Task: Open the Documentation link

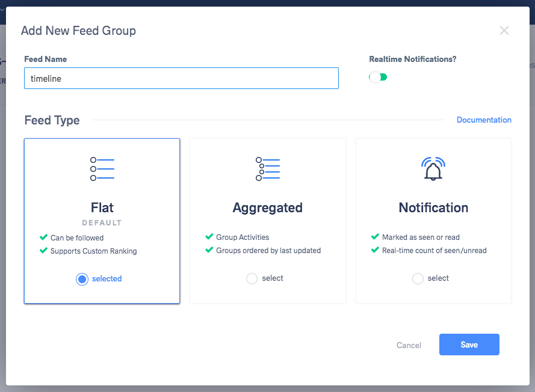Action: [484, 120]
